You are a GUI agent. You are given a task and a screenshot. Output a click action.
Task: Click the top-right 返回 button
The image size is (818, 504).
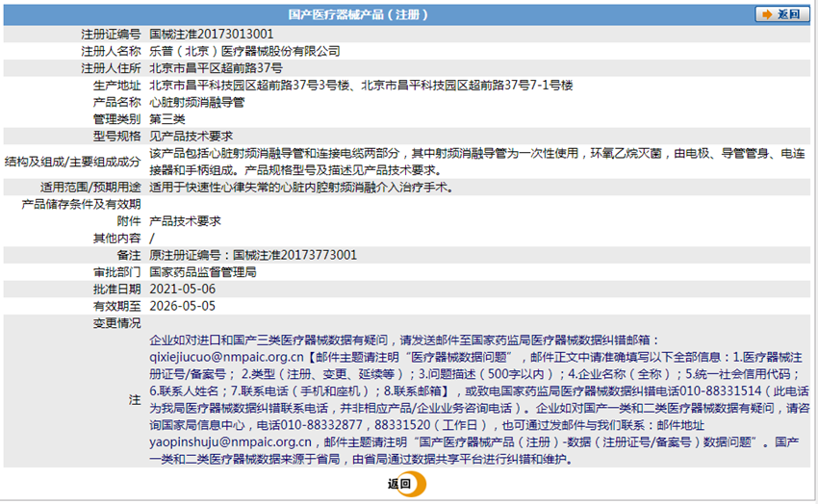click(x=781, y=14)
